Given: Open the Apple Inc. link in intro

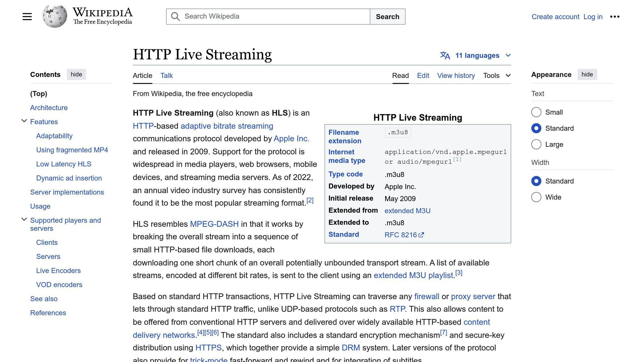Looking at the screenshot, I should pyautogui.click(x=291, y=139).
